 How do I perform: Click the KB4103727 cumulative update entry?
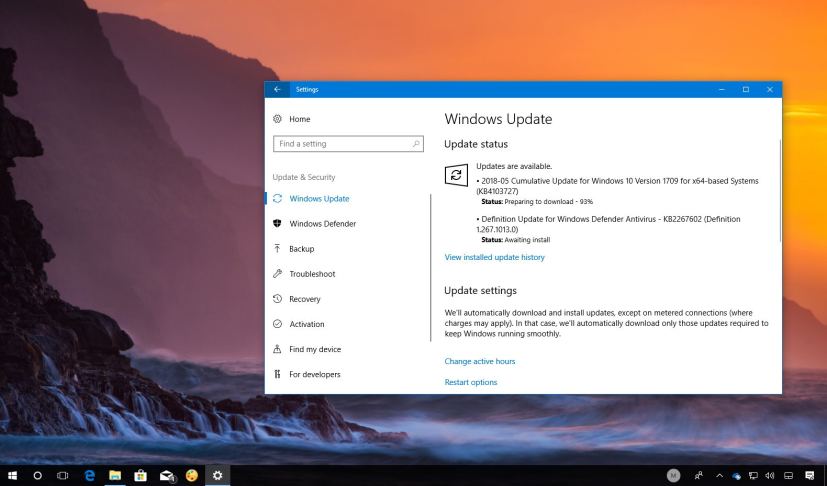click(617, 186)
